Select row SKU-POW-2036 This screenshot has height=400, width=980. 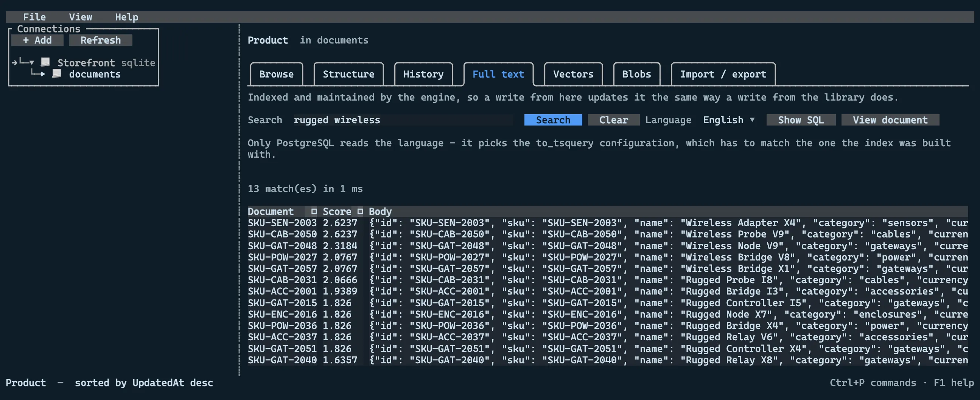[x=608, y=326]
